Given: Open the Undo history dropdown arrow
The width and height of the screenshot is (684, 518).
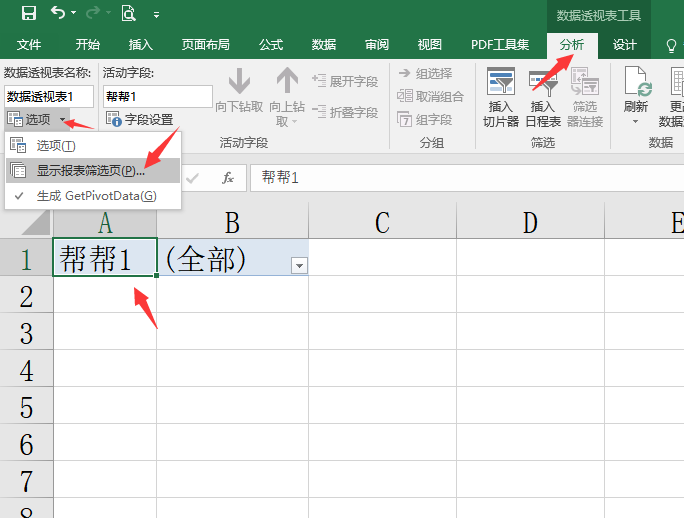Looking at the screenshot, I should pos(73,13).
